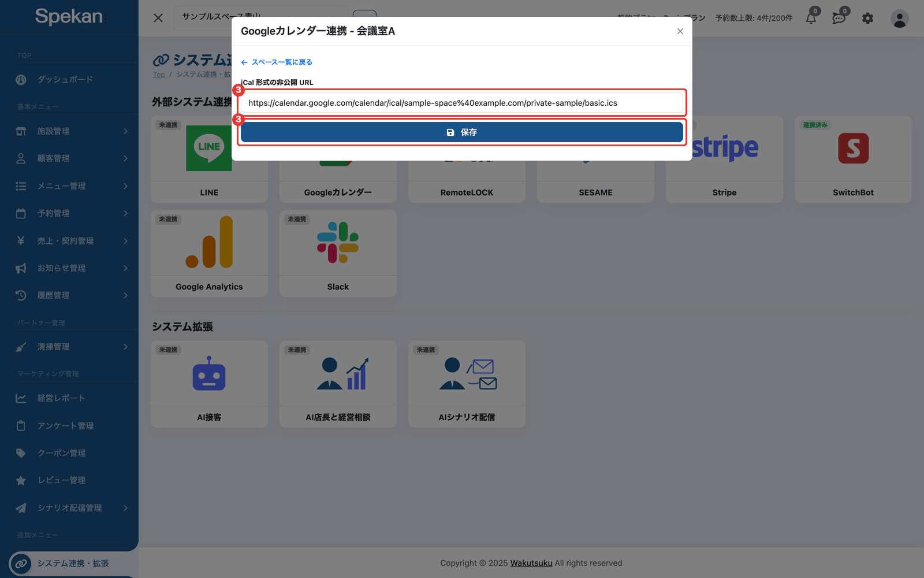Click the Spekan logo

(x=69, y=16)
